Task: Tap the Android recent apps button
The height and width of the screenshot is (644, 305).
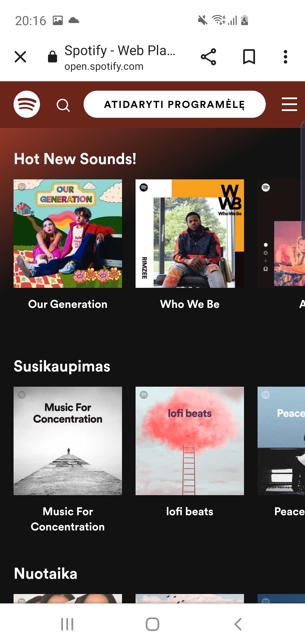Action: 67,624
